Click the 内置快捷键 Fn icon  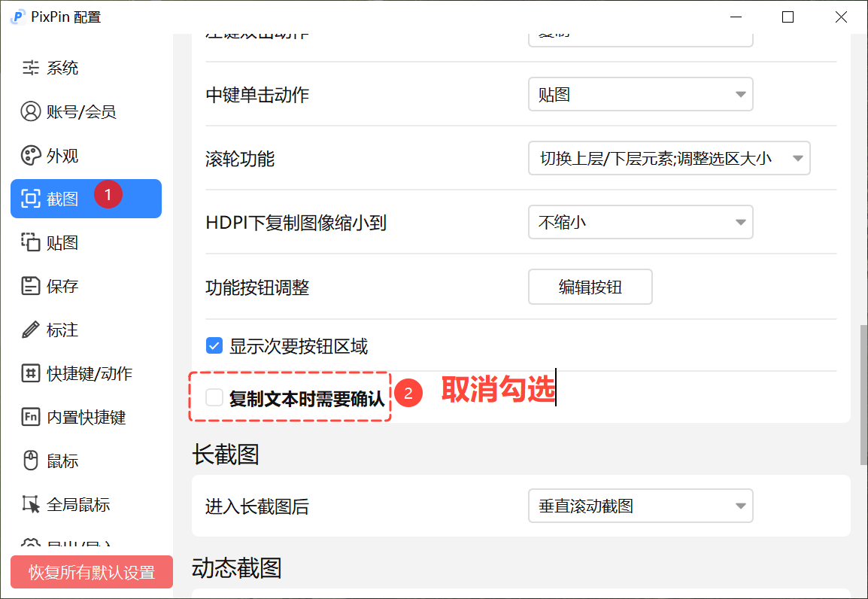click(30, 417)
